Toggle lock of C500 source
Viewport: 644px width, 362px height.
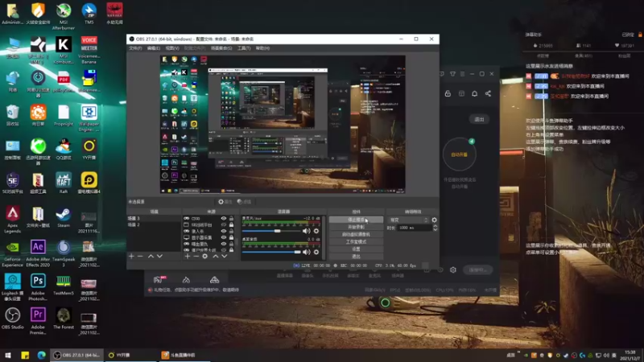(x=231, y=219)
